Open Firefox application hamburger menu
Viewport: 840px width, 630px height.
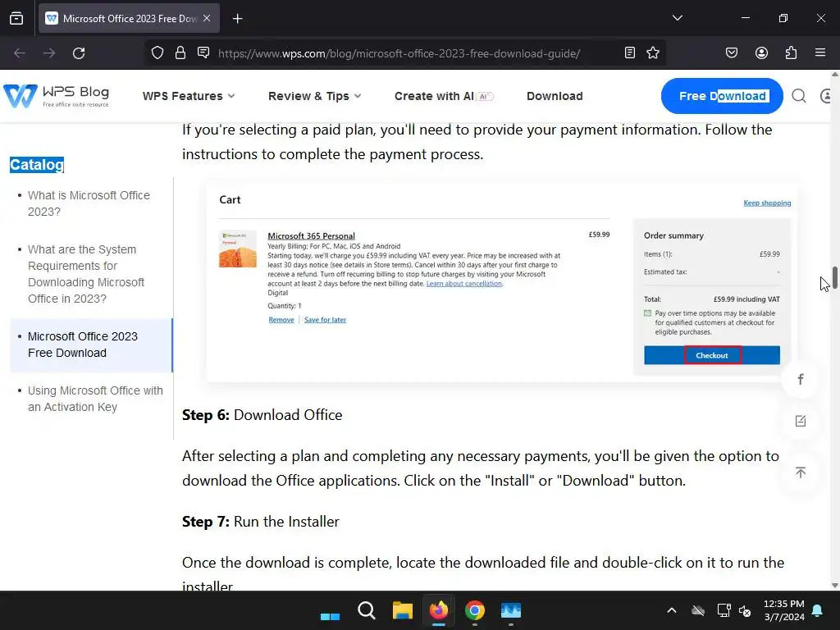(820, 52)
